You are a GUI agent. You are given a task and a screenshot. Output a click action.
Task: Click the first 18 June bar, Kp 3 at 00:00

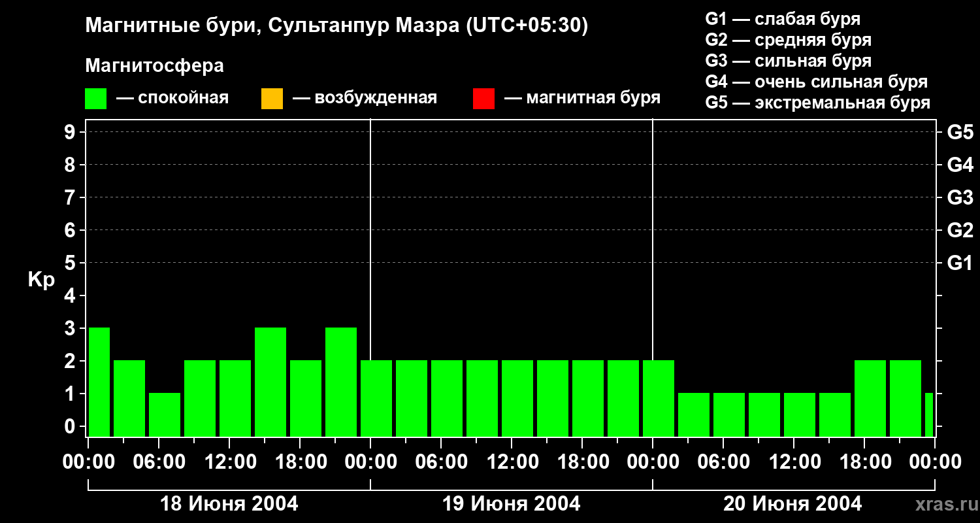(x=99, y=382)
